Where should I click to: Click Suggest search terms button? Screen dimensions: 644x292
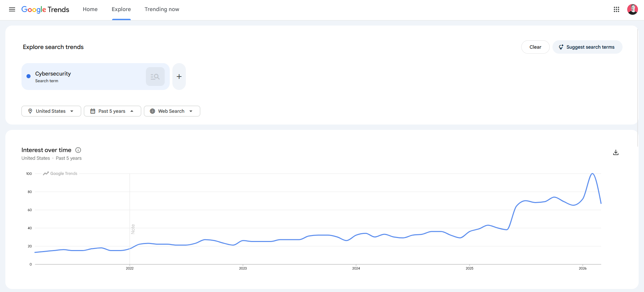coord(587,47)
